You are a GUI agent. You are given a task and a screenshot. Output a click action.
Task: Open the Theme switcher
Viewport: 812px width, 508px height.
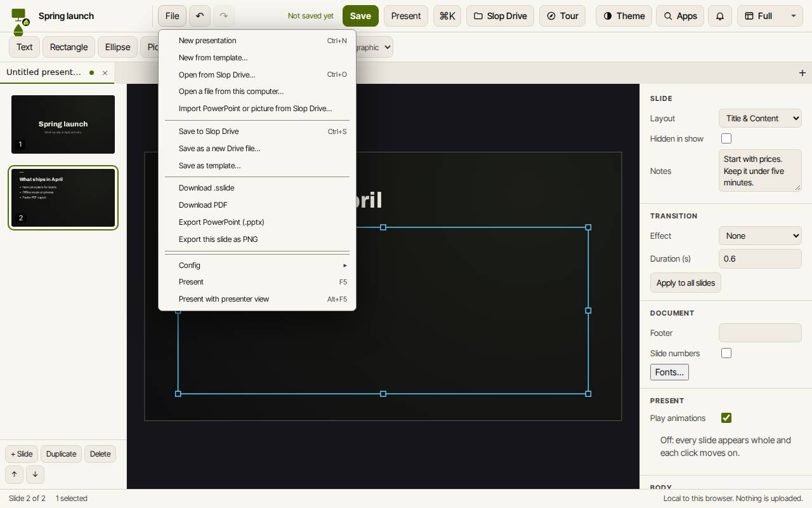tap(624, 16)
